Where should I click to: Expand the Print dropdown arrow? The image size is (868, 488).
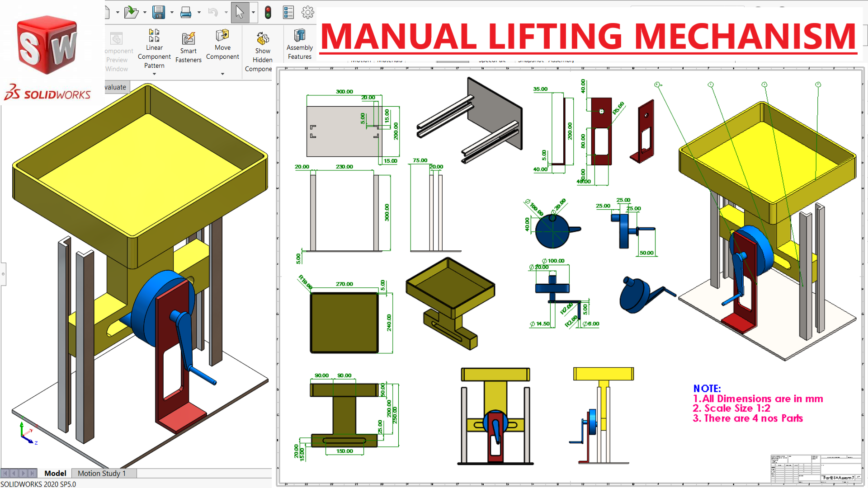click(199, 13)
